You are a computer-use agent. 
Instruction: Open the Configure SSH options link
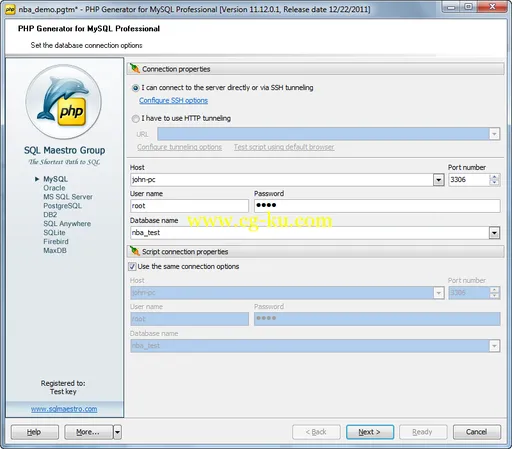(173, 100)
